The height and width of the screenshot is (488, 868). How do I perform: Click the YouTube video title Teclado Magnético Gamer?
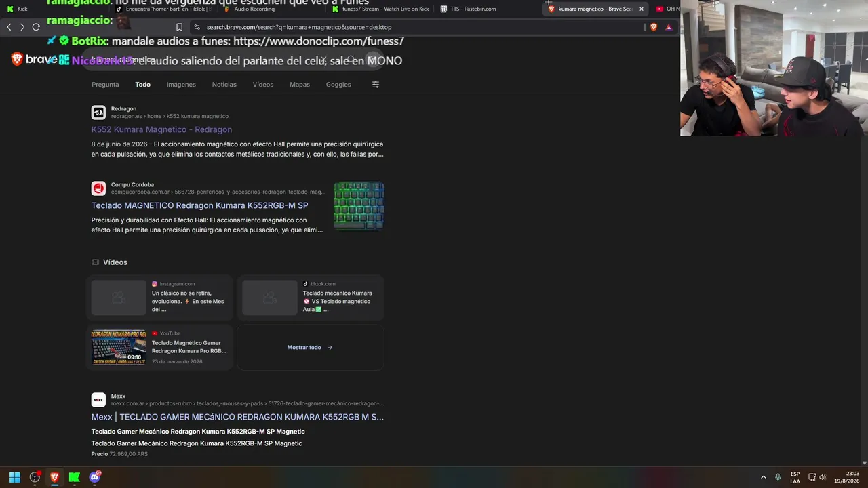click(x=189, y=347)
